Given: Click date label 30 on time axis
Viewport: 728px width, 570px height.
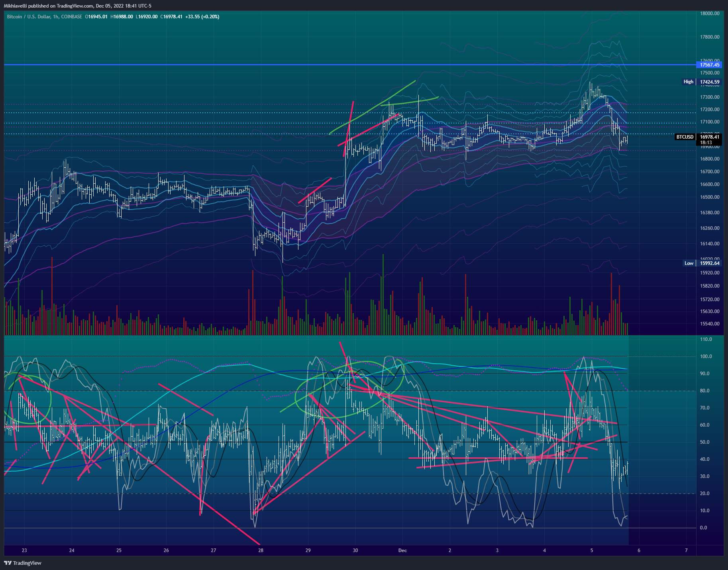Looking at the screenshot, I should (355, 550).
